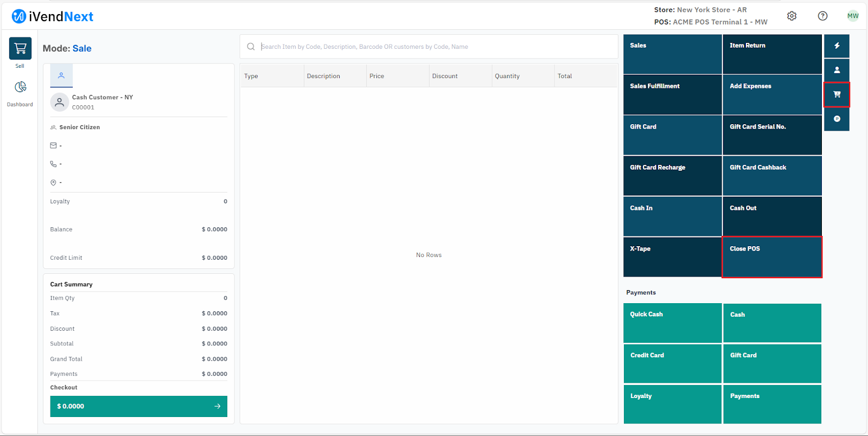Click the customer phone icon

click(53, 164)
